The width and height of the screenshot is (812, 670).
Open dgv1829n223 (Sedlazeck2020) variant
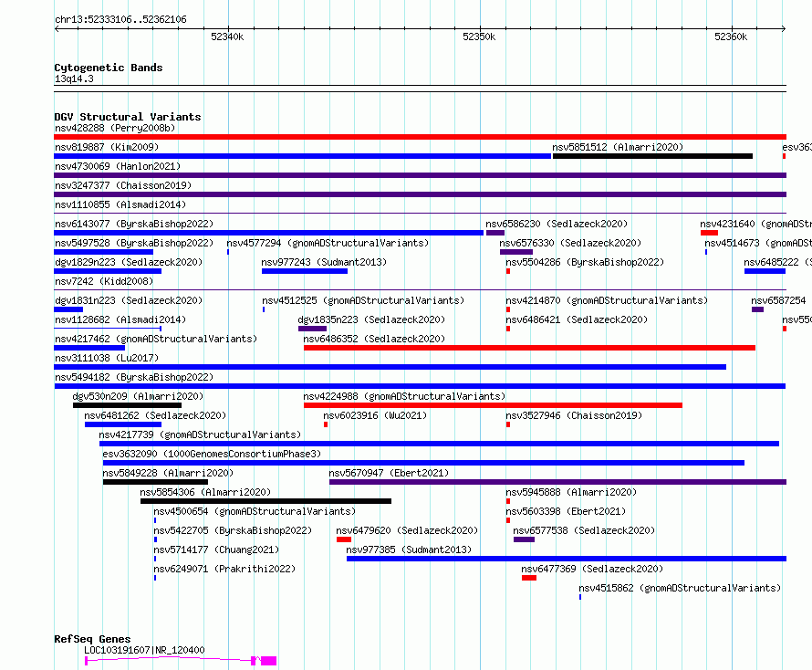[x=129, y=262]
